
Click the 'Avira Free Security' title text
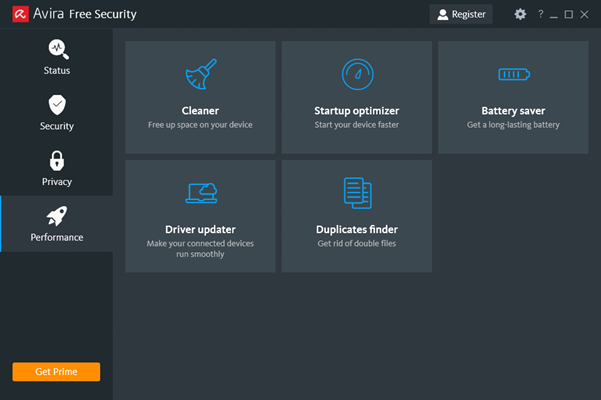(85, 14)
